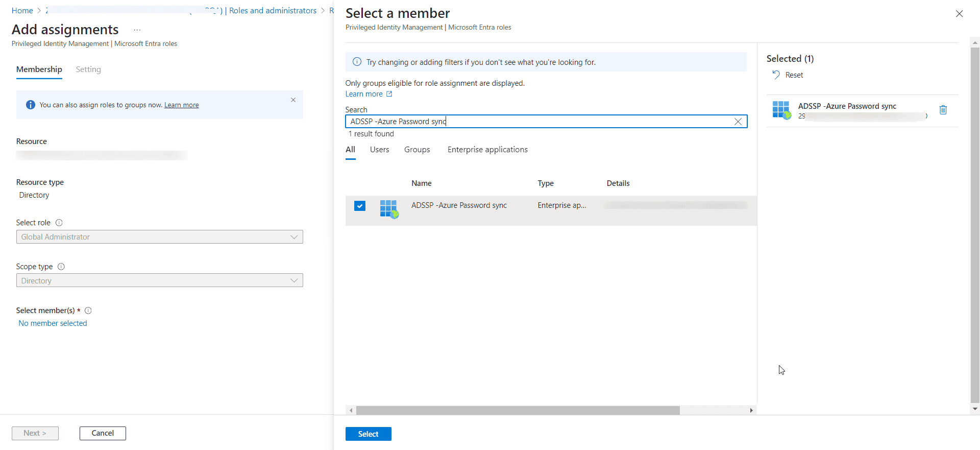Image resolution: width=980 pixels, height=450 pixels.
Task: Click the Scope type info icon
Action: [61, 267]
